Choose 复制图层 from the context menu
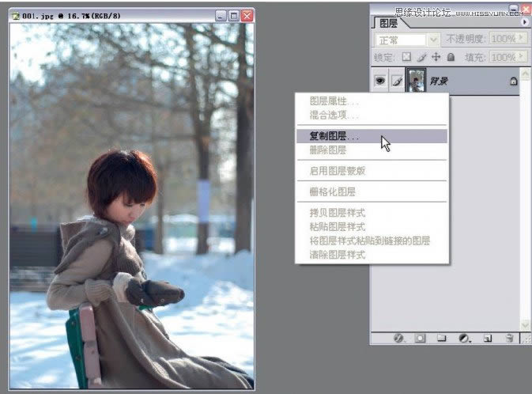Image resolution: width=532 pixels, height=394 pixels. [x=333, y=136]
